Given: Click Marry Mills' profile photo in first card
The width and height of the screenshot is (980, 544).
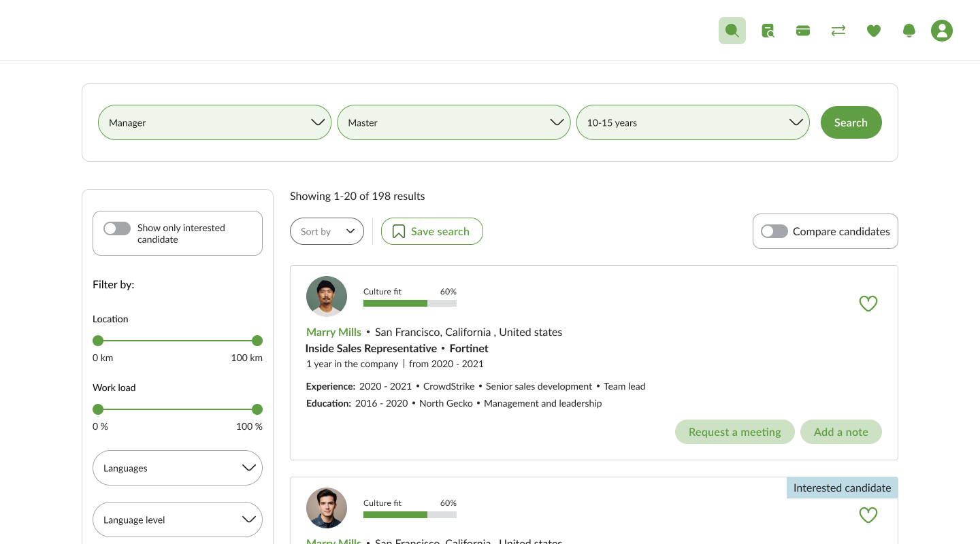Looking at the screenshot, I should [327, 296].
